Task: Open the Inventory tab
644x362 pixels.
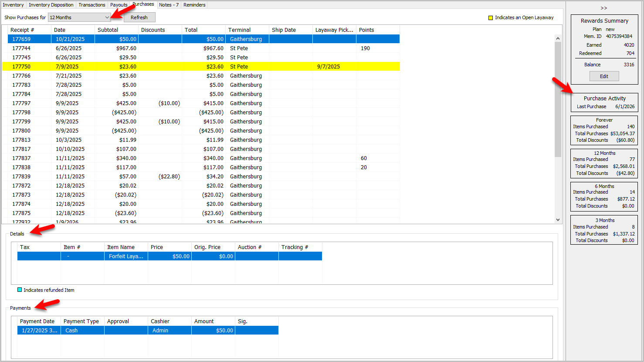Action: click(x=13, y=5)
